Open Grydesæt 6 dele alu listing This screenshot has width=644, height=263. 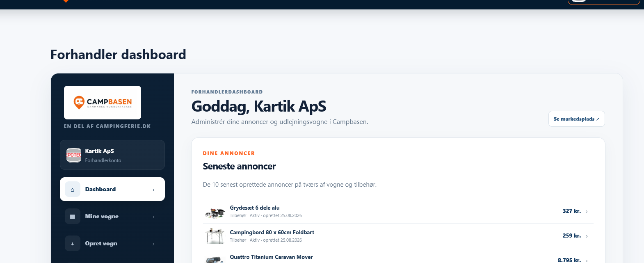pyautogui.click(x=398, y=211)
